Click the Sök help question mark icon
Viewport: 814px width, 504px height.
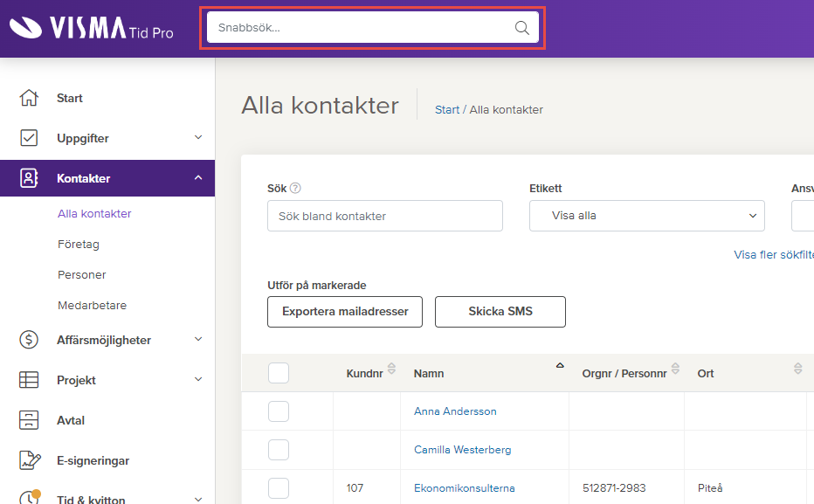pyautogui.click(x=295, y=188)
